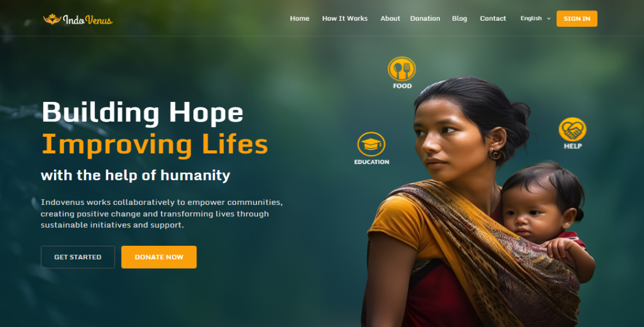
Task: Click the FOOD label under the icon
Action: pyautogui.click(x=402, y=86)
